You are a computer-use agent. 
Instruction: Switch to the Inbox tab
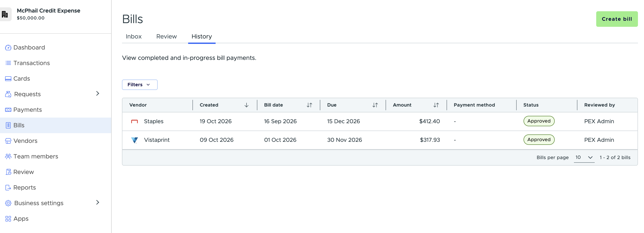pyautogui.click(x=133, y=37)
